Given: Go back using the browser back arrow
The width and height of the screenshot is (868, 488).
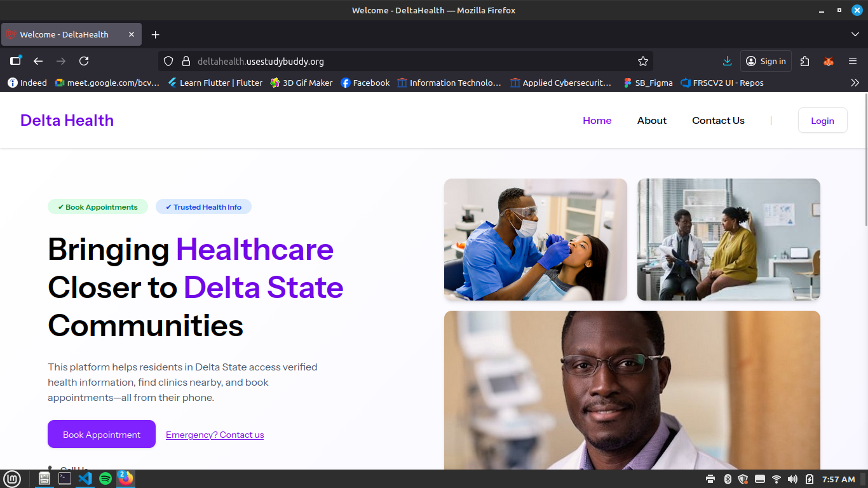Looking at the screenshot, I should click(x=38, y=61).
